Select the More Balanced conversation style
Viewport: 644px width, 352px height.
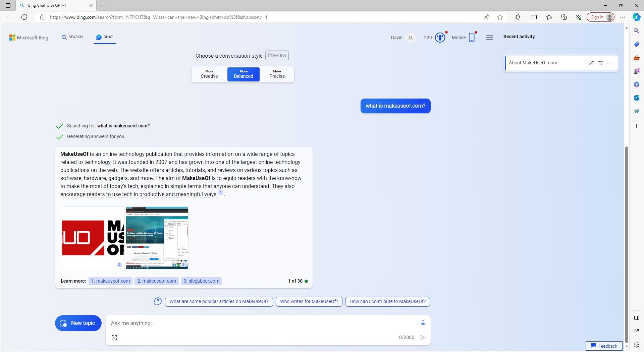point(243,74)
